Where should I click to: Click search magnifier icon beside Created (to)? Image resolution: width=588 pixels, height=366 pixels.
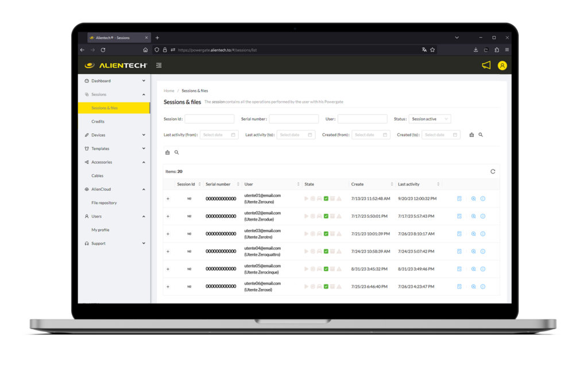481,135
